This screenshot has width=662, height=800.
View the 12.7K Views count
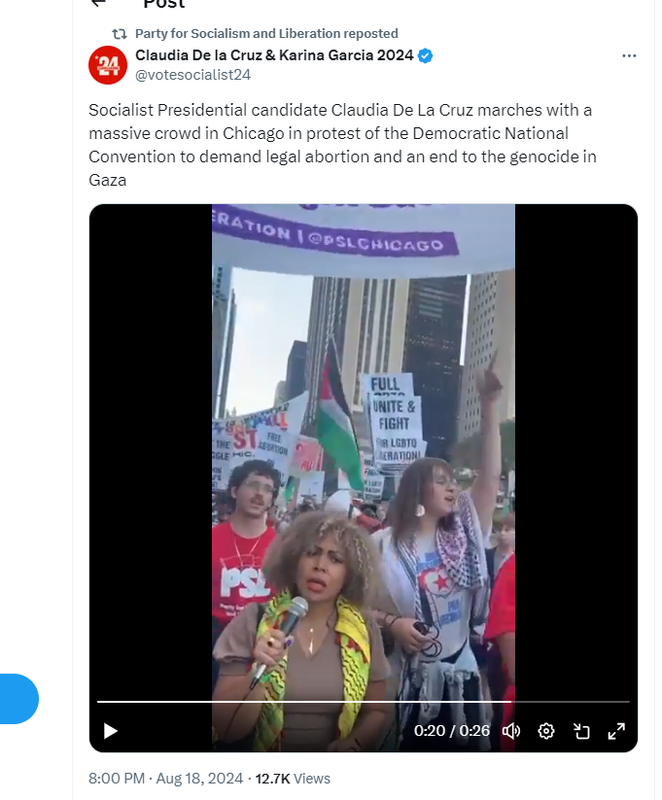click(293, 778)
